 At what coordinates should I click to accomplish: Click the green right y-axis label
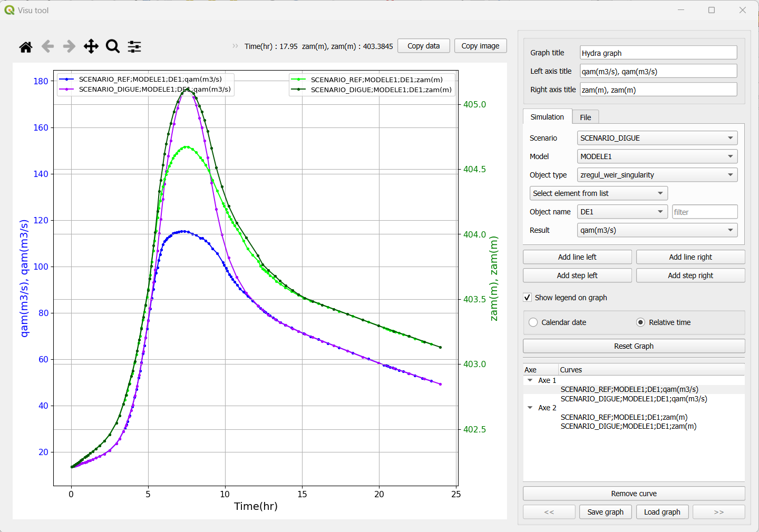494,279
